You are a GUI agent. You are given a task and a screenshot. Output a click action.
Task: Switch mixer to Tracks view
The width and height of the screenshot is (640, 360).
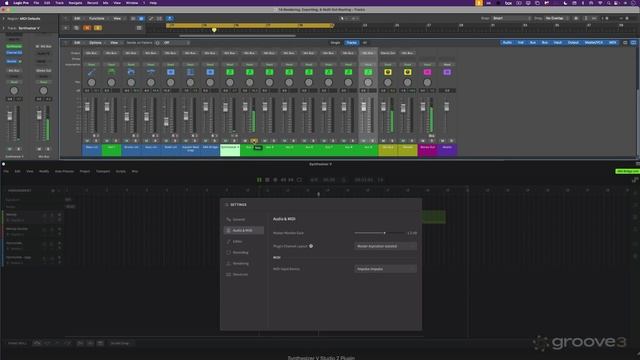(351, 43)
